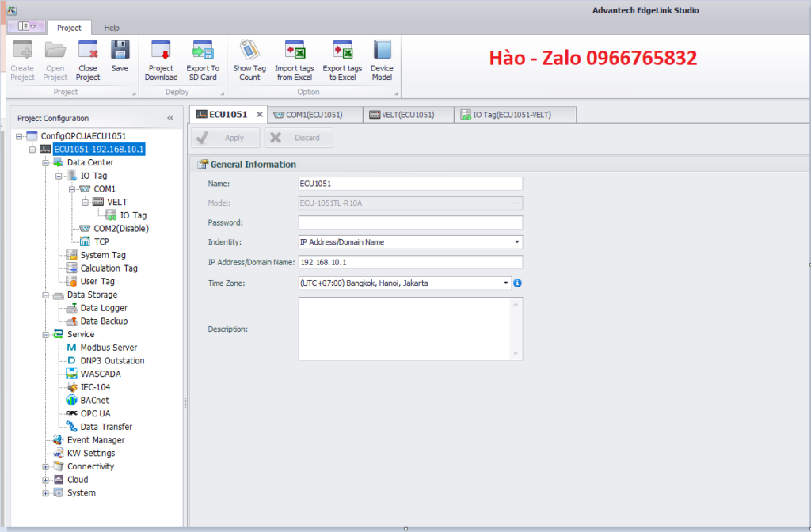Expand the System tree node
Image resolution: width=811 pixels, height=532 pixels.
pyautogui.click(x=45, y=492)
